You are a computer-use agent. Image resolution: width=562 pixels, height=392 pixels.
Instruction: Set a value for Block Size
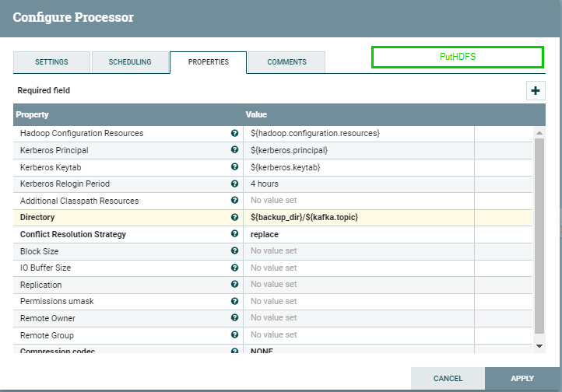pos(358,251)
